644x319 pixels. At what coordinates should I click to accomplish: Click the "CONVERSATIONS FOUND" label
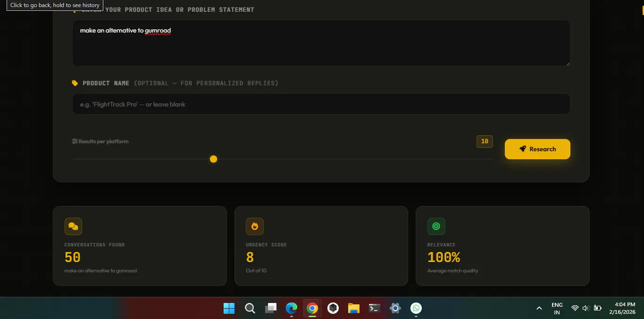94,245
